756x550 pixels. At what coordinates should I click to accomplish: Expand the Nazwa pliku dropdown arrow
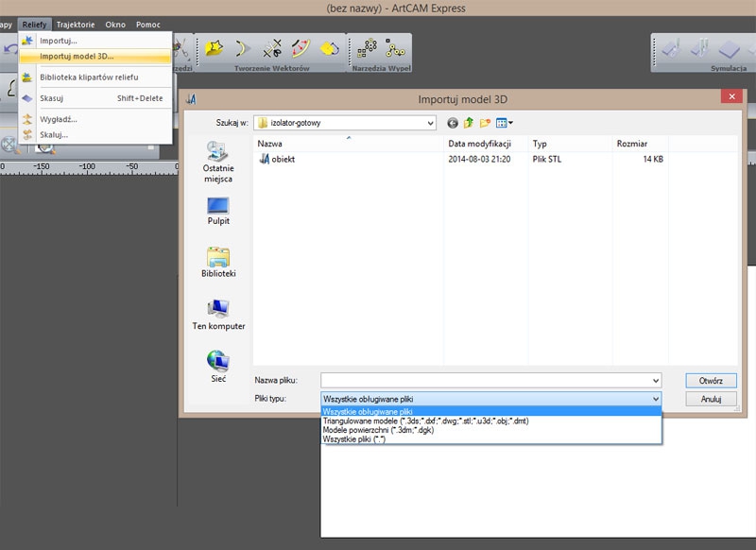[656, 381]
